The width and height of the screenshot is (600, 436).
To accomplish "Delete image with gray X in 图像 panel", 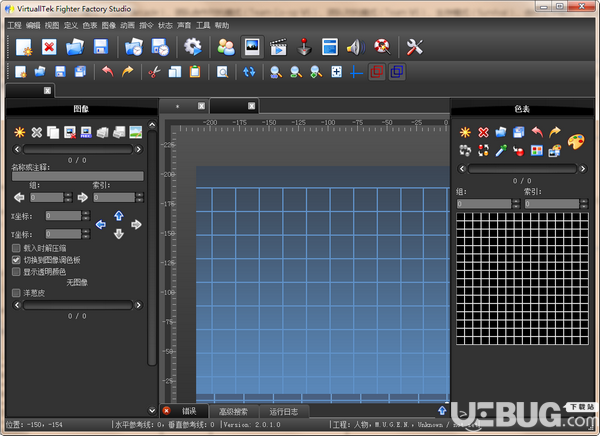I will 36,132.
